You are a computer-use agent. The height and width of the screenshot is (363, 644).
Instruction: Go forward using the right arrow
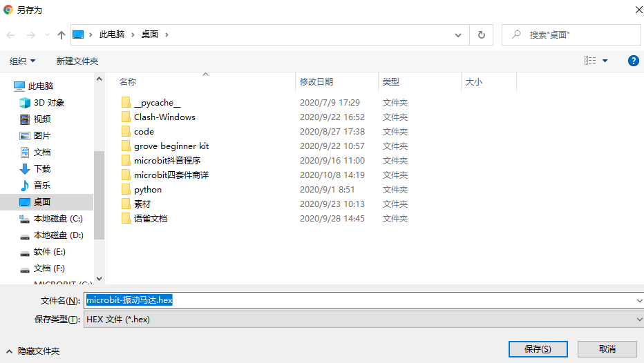pyautogui.click(x=31, y=35)
